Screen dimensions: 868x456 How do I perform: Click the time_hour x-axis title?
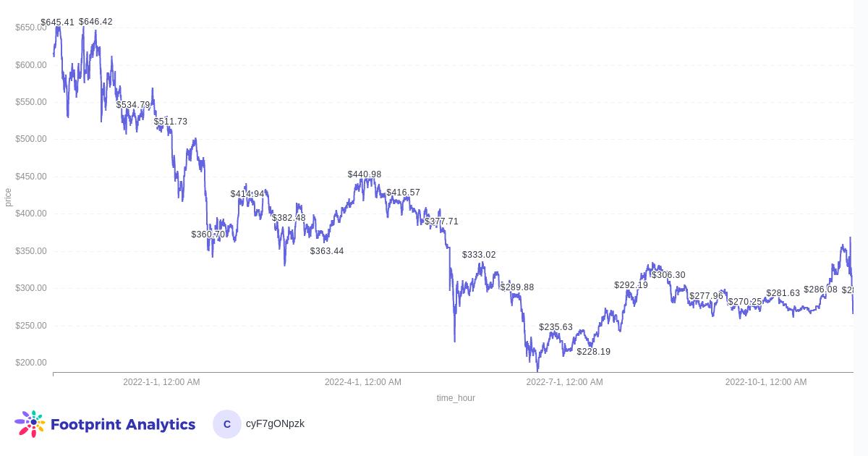pyautogui.click(x=456, y=398)
